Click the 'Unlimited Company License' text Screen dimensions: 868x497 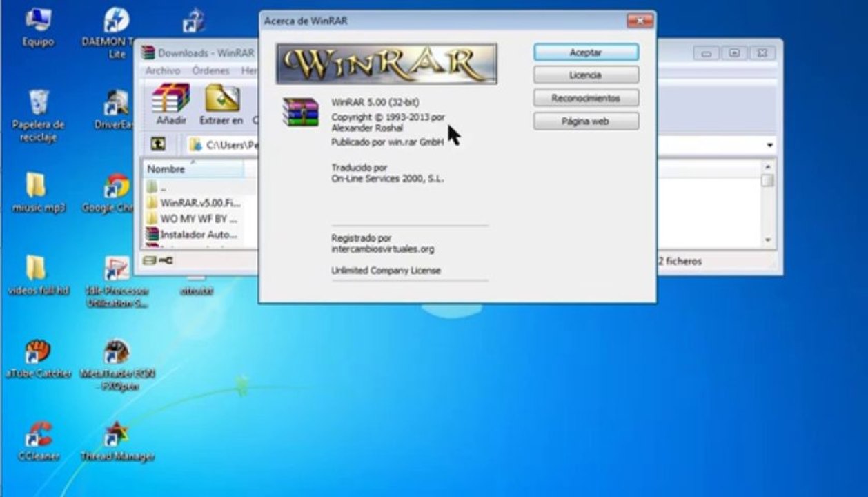(386, 271)
